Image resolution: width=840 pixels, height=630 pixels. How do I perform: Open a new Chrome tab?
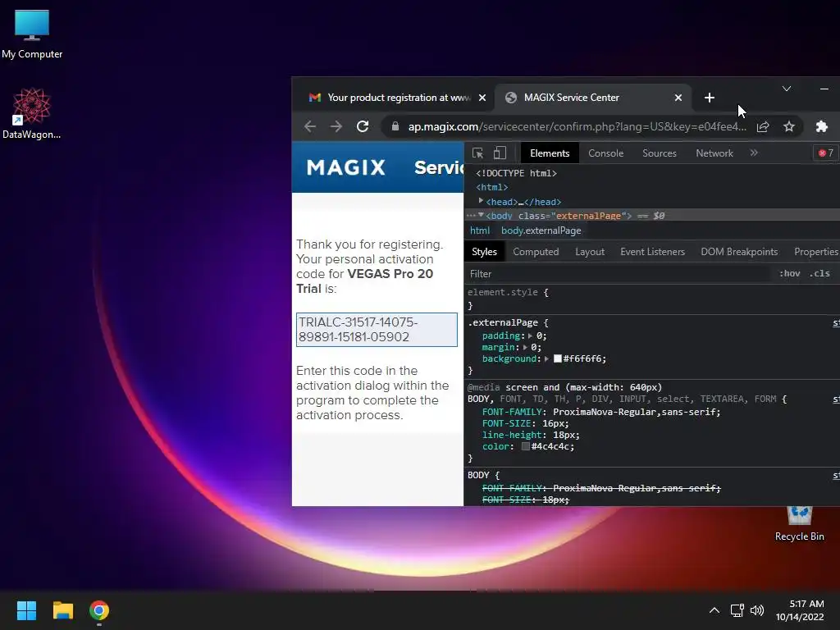710,98
